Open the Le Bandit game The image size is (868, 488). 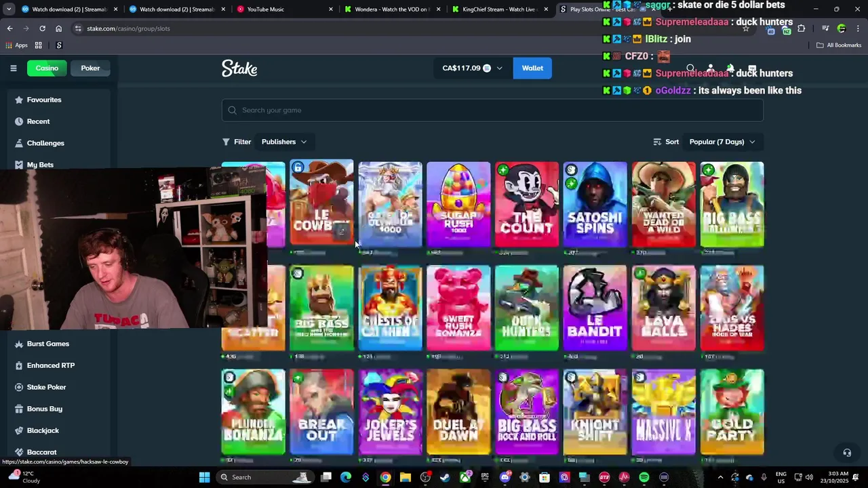[x=595, y=308]
